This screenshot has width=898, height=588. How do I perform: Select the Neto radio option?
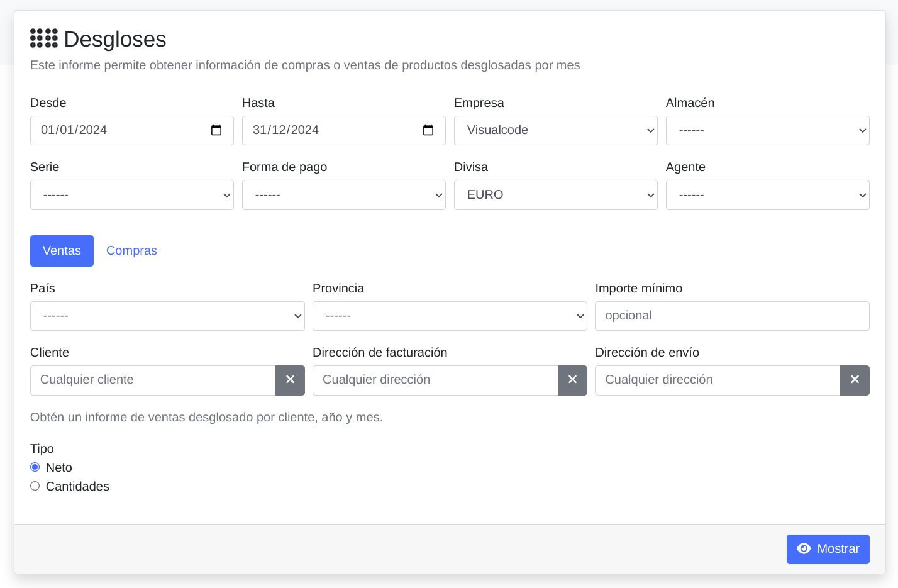click(35, 467)
